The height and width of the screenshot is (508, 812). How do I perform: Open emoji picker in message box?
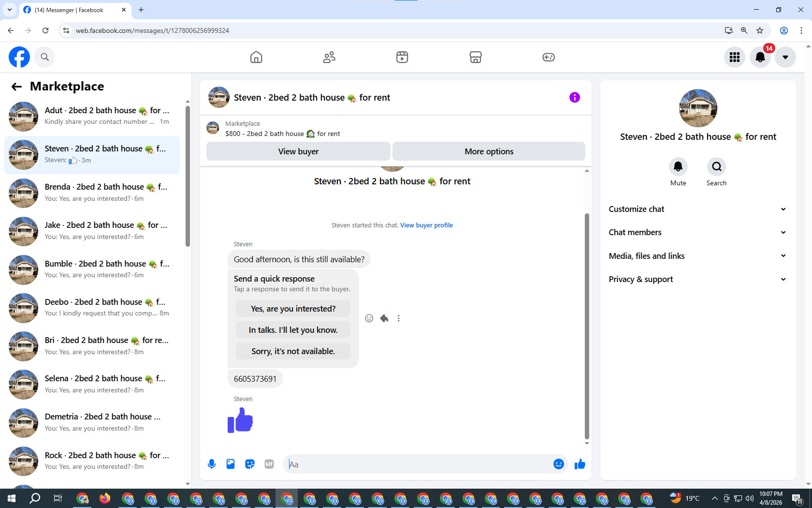tap(559, 464)
